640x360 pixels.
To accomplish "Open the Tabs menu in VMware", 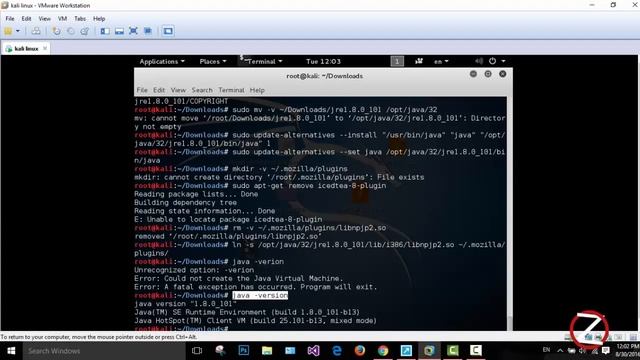I will click(x=80, y=18).
